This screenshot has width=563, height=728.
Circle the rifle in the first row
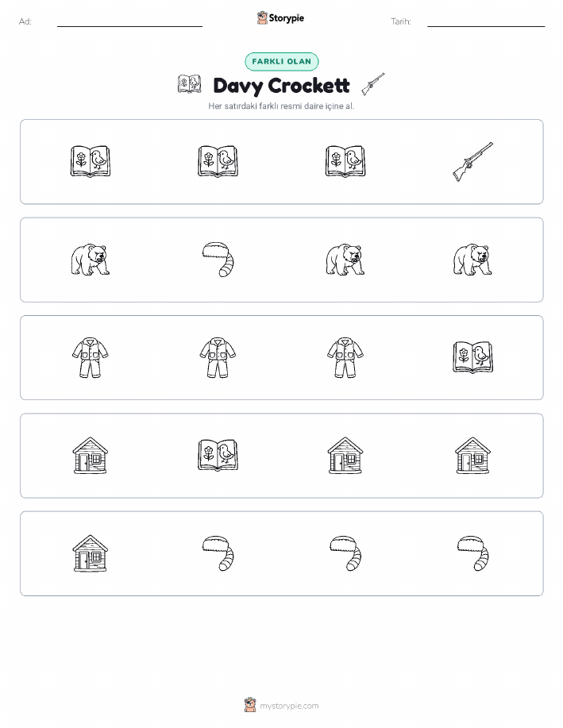tap(472, 162)
